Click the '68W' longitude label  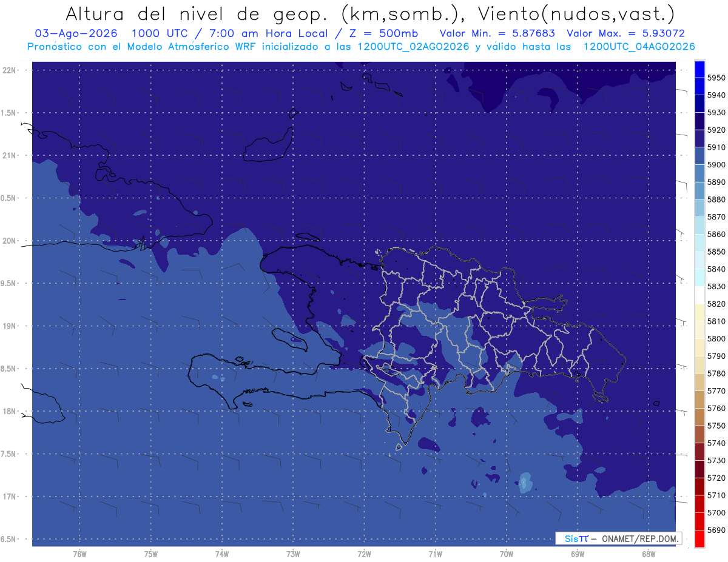point(649,554)
